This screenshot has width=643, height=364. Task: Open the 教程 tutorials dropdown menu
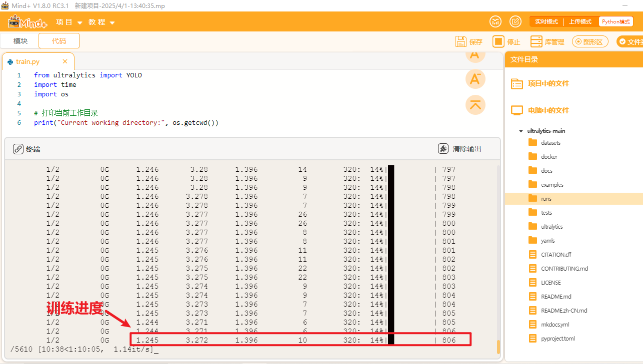[x=101, y=22]
